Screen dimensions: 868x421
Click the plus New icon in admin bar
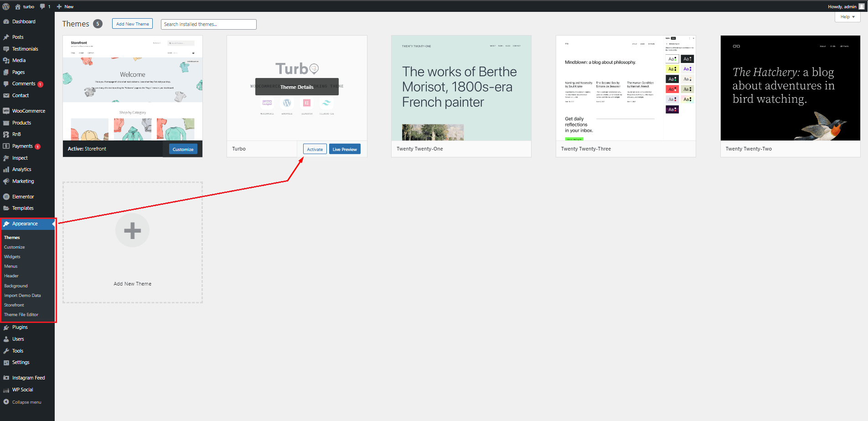click(x=59, y=6)
